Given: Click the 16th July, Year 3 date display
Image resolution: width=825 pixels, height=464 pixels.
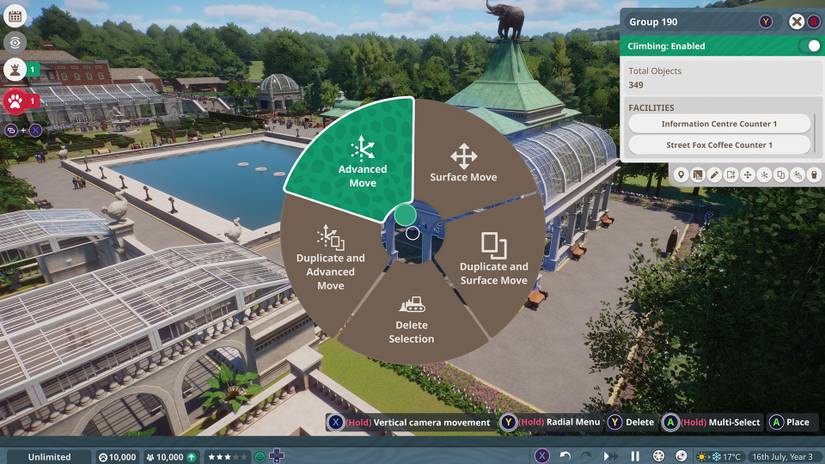Looking at the screenshot, I should [783, 457].
